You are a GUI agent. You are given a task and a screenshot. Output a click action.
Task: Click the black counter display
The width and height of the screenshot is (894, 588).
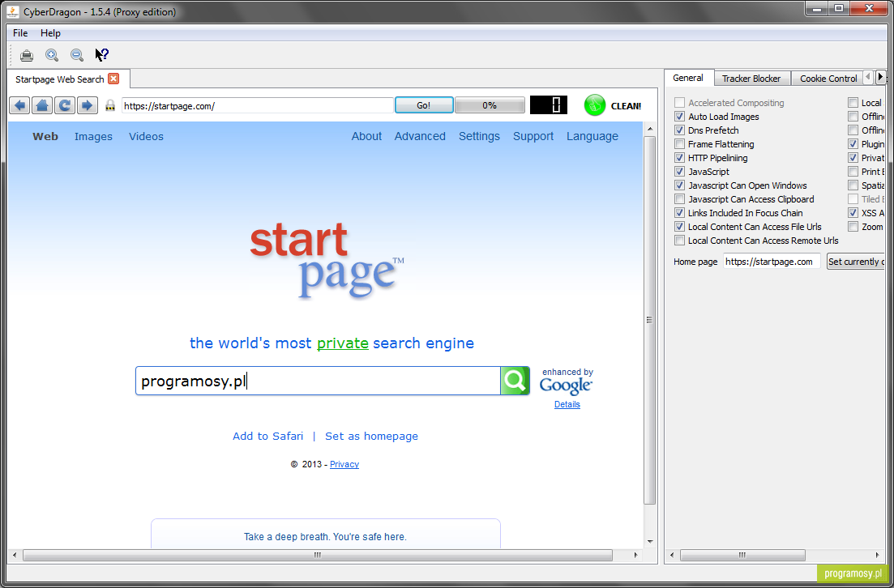coord(549,104)
